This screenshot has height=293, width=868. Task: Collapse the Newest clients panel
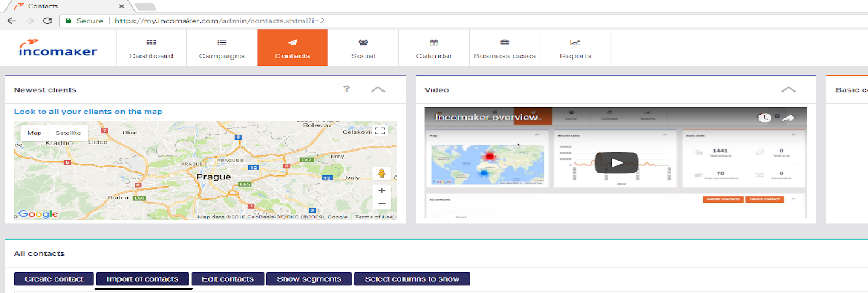378,89
